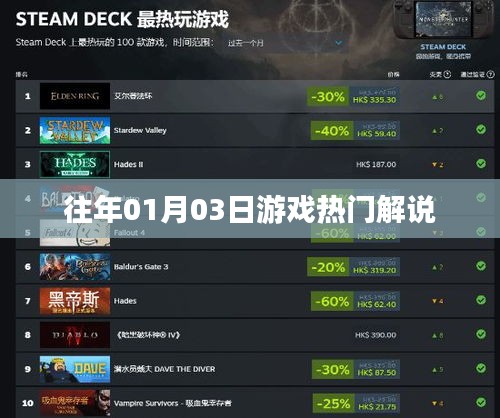The width and height of the screenshot is (500, 418).
Task: Click the Diablo IV thumbnail image
Action: pyautogui.click(x=75, y=335)
